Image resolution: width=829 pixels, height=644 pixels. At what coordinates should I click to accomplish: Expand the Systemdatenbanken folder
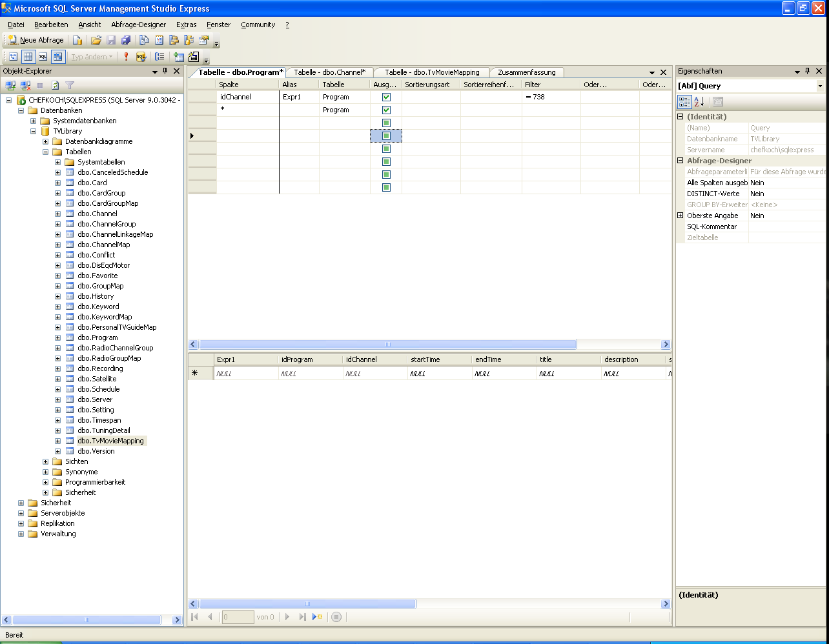point(34,121)
